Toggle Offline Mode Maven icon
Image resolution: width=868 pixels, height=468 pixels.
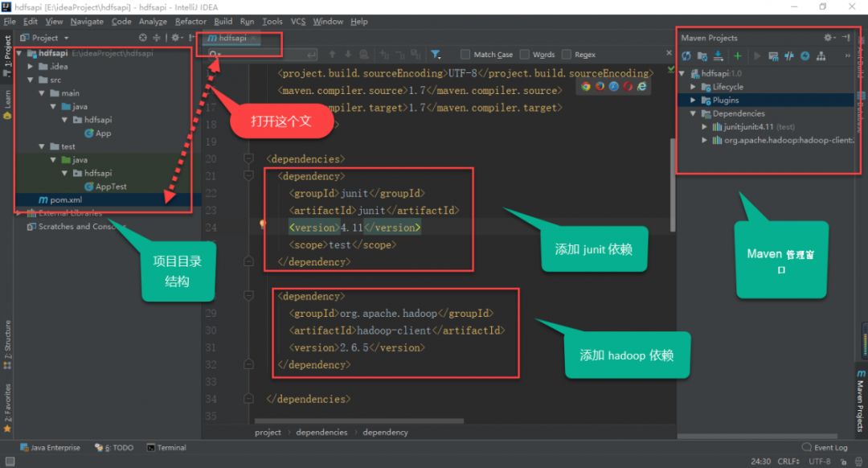click(789, 56)
